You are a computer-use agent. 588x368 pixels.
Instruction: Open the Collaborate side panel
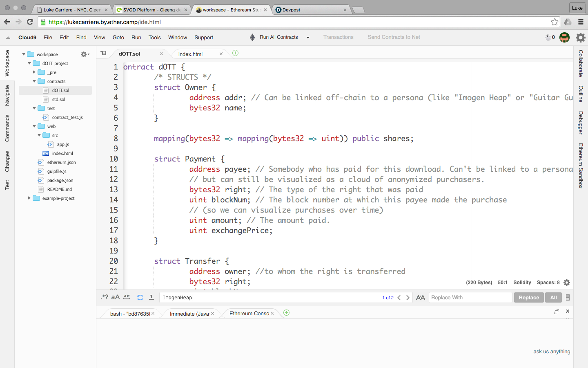581,63
